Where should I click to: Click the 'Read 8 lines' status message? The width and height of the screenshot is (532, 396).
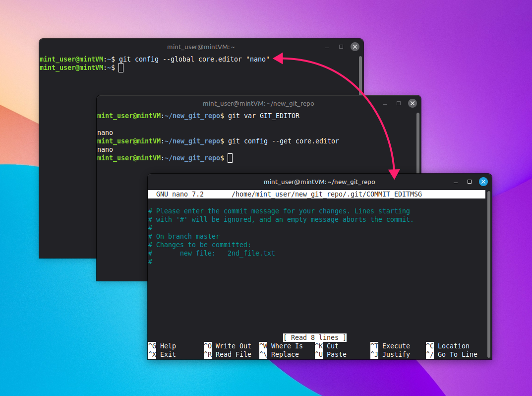point(315,337)
